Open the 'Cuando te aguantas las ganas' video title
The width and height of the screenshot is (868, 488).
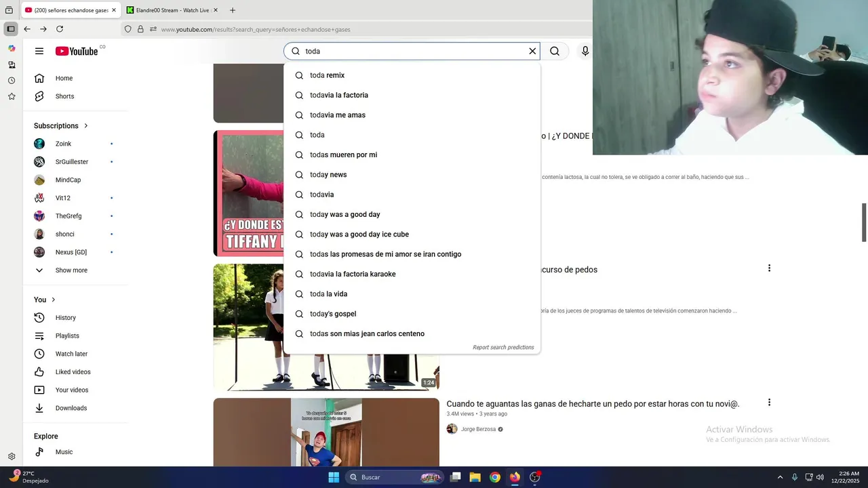(593, 404)
